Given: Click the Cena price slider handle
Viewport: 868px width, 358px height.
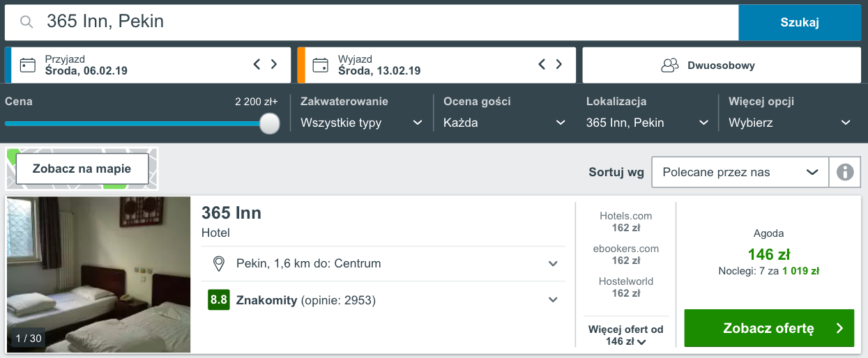Looking at the screenshot, I should [269, 123].
